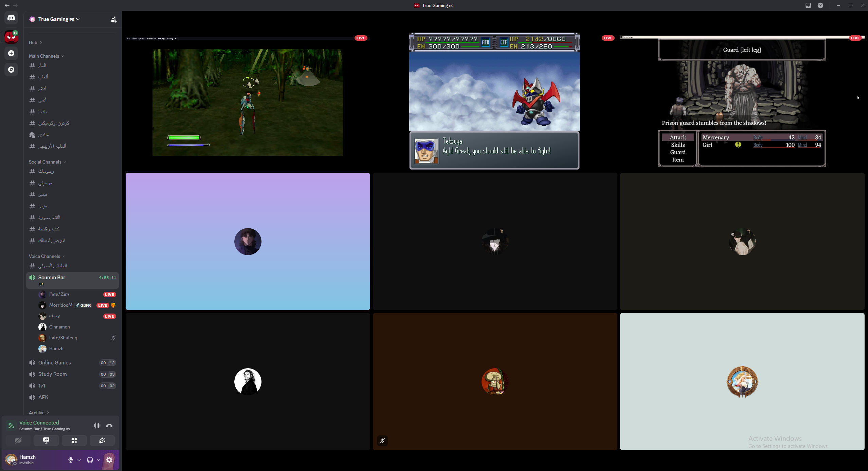Click the LIVE badge next to Fate/Zim
Screen dimensions: 868x471
(x=109, y=295)
